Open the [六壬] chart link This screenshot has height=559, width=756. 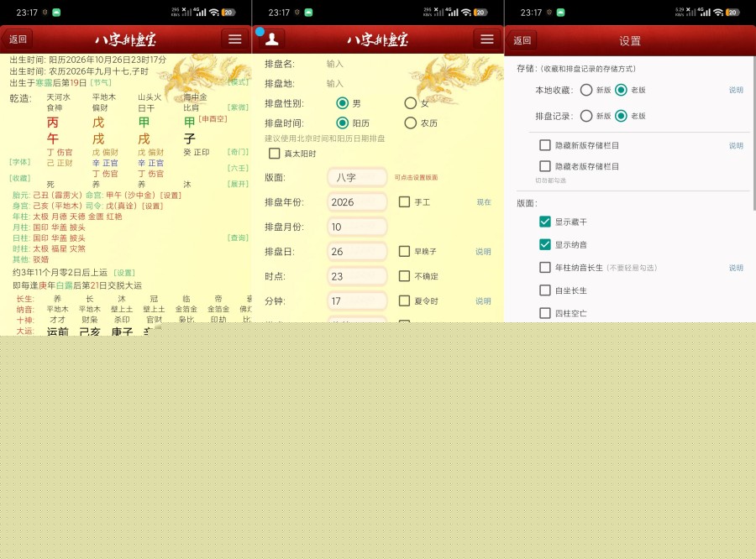tap(239, 168)
